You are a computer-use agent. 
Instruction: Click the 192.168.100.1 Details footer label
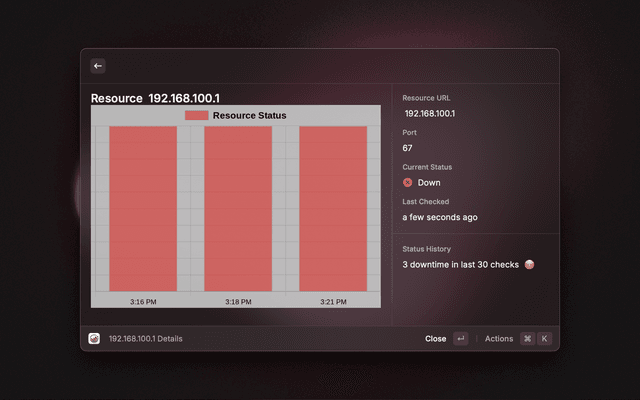[146, 339]
